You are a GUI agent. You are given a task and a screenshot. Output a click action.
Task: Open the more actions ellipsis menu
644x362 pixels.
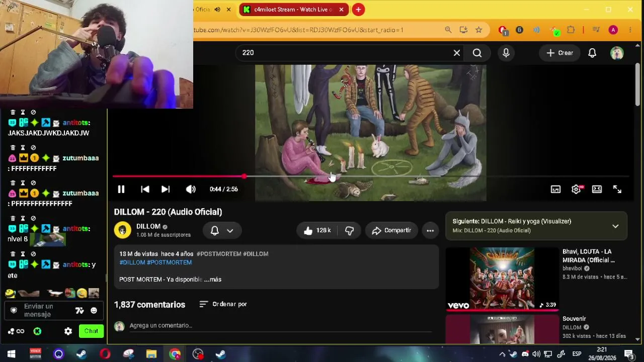[430, 230]
